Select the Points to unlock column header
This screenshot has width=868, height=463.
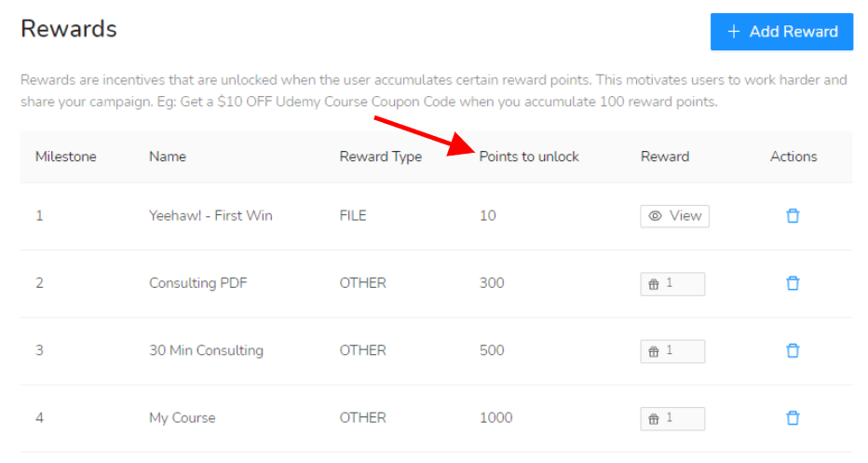(529, 157)
